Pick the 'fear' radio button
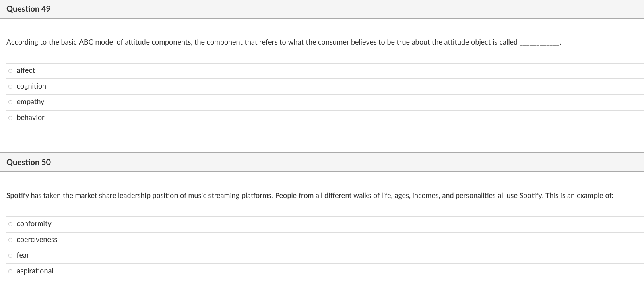Image resolution: width=644 pixels, height=285 pixels. (10, 256)
